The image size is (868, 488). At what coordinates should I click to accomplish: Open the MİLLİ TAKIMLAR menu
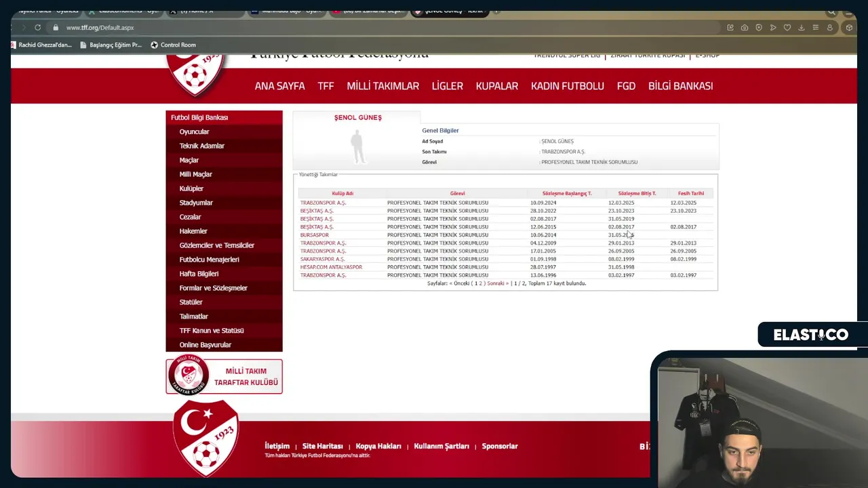tap(383, 86)
